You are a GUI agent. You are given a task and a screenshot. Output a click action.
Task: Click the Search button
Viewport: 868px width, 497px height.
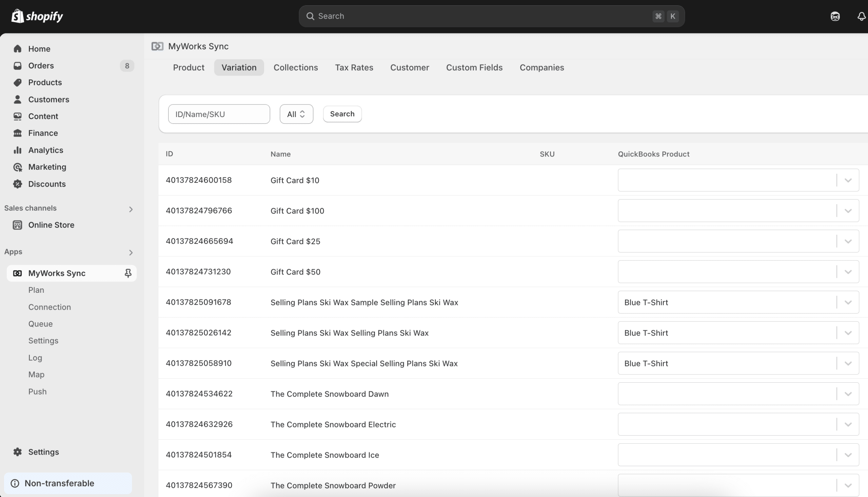pyautogui.click(x=342, y=114)
